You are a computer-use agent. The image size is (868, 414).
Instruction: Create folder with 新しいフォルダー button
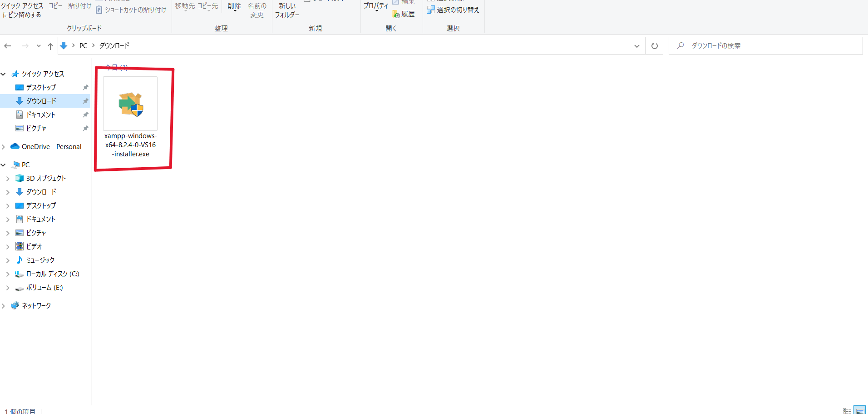[x=287, y=10]
